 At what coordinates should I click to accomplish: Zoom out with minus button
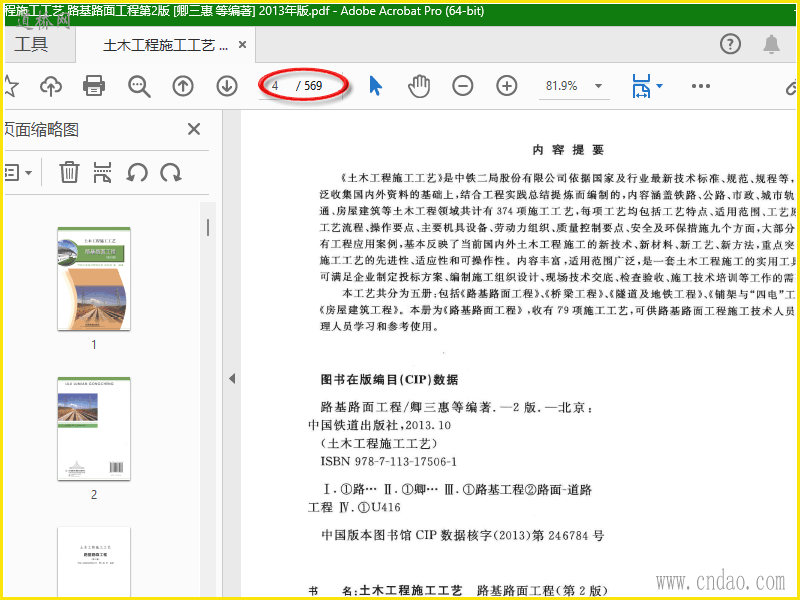(463, 86)
